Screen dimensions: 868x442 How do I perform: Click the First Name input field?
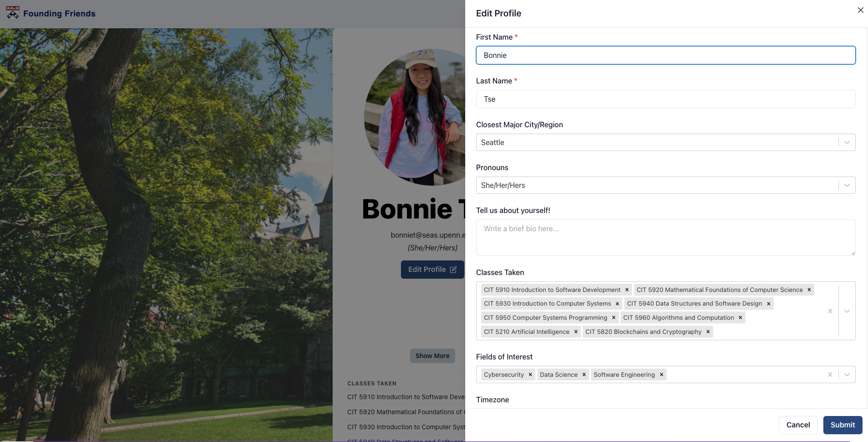[x=666, y=55]
